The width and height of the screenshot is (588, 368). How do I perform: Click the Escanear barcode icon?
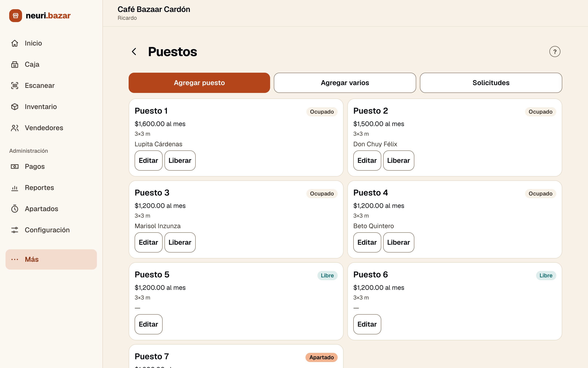[14, 86]
